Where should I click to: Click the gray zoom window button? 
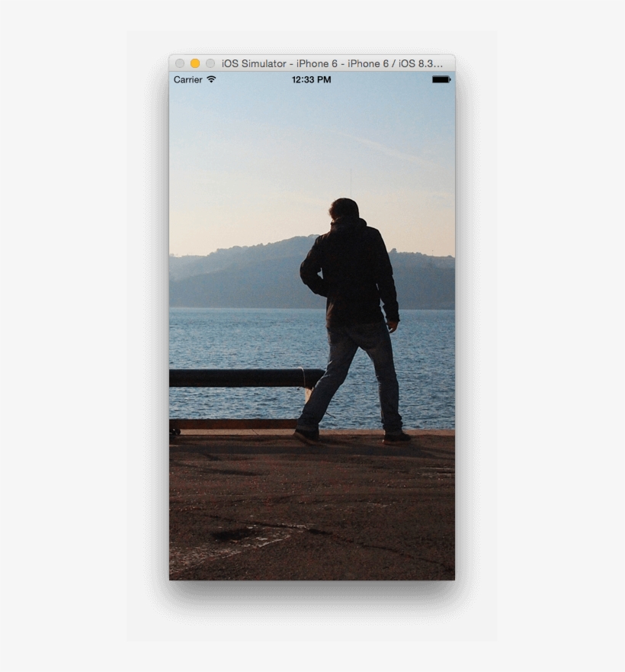click(210, 63)
